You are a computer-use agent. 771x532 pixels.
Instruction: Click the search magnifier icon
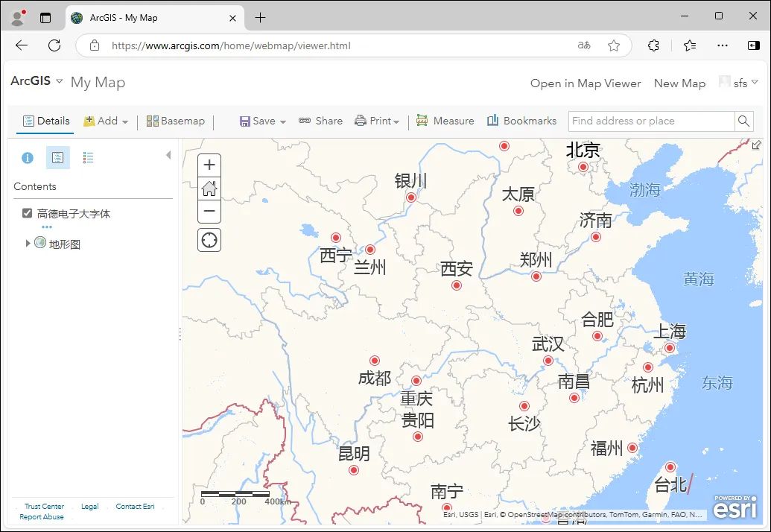pyautogui.click(x=743, y=121)
